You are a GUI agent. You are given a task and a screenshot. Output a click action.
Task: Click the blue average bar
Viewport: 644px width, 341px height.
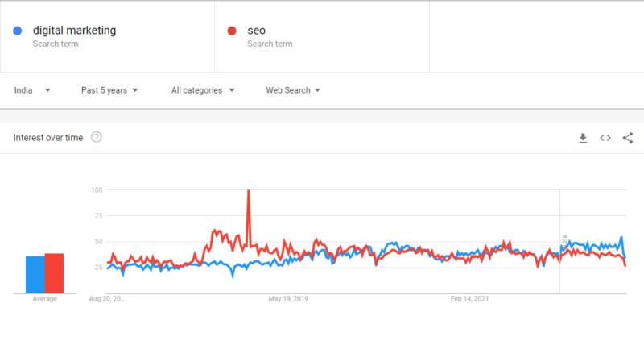tap(35, 274)
